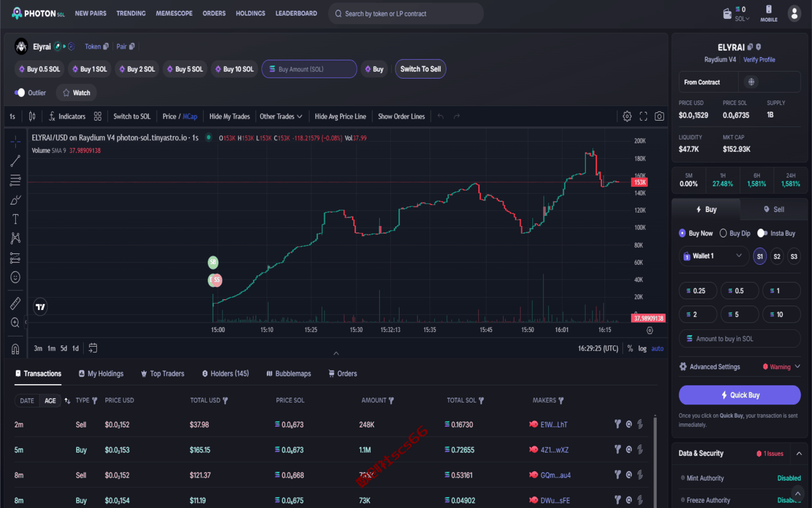The width and height of the screenshot is (812, 508).
Task: Open the emoji icons tool
Action: coord(15,277)
